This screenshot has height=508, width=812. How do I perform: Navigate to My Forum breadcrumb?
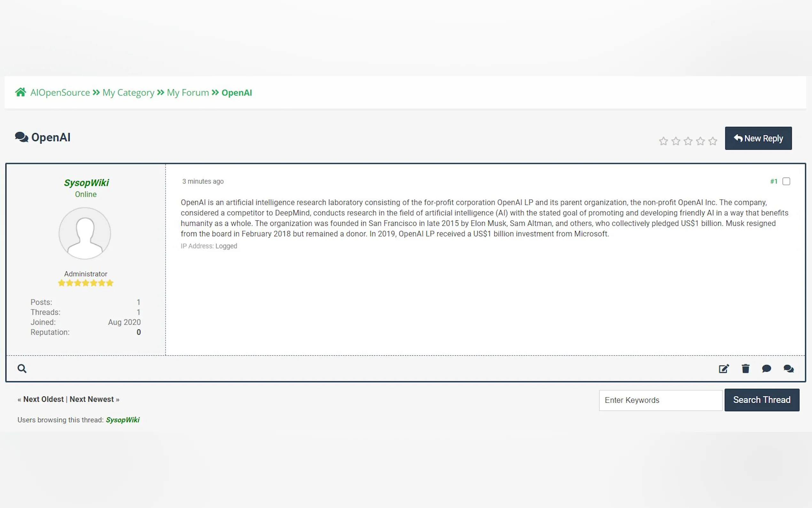tap(188, 92)
